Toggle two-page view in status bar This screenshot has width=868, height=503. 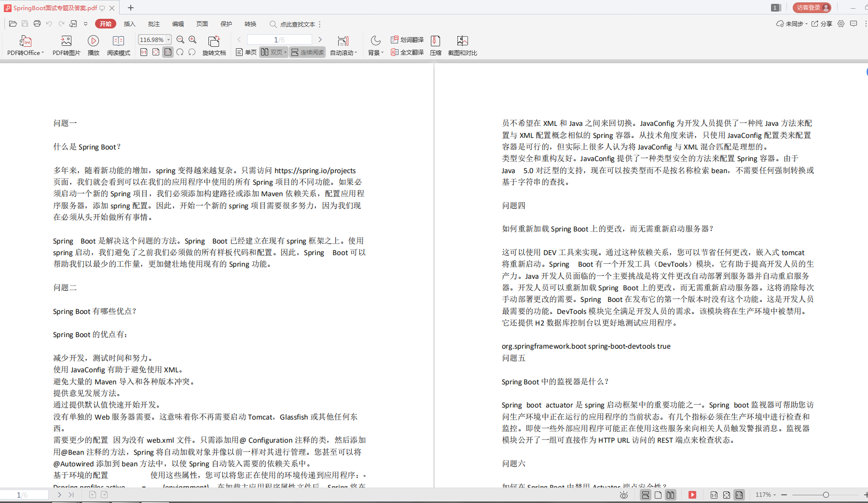click(671, 495)
